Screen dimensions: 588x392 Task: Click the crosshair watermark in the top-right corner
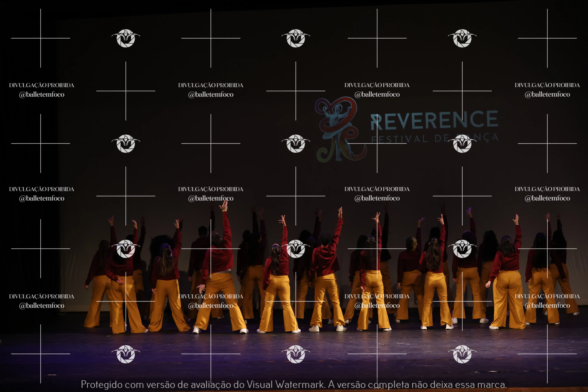pos(547,38)
